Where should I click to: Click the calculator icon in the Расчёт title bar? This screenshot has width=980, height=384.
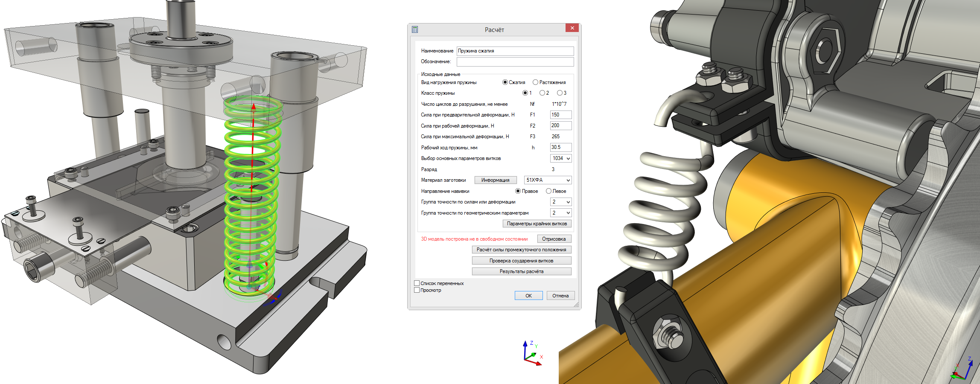[415, 29]
